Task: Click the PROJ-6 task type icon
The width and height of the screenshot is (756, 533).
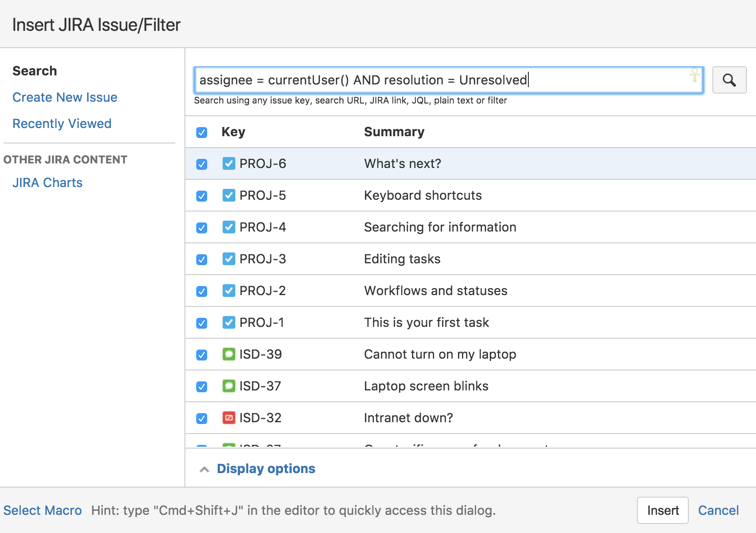Action: pyautogui.click(x=229, y=164)
